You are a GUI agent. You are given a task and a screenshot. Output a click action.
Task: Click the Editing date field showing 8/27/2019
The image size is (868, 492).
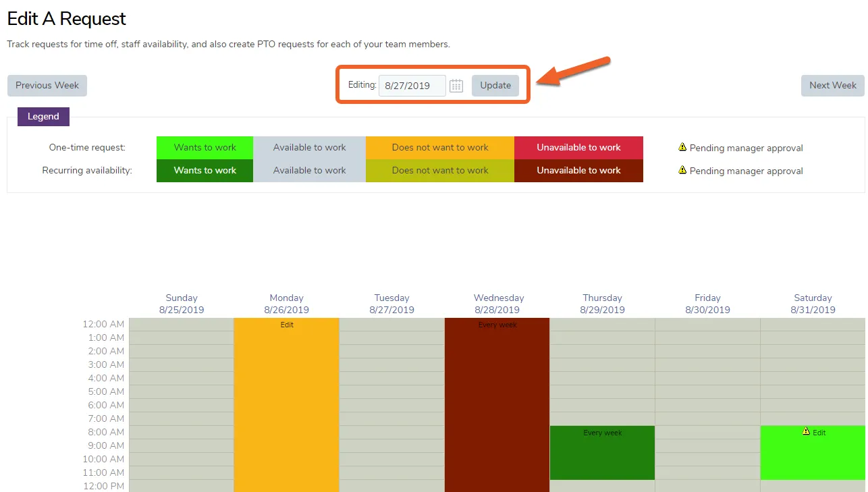pyautogui.click(x=412, y=86)
